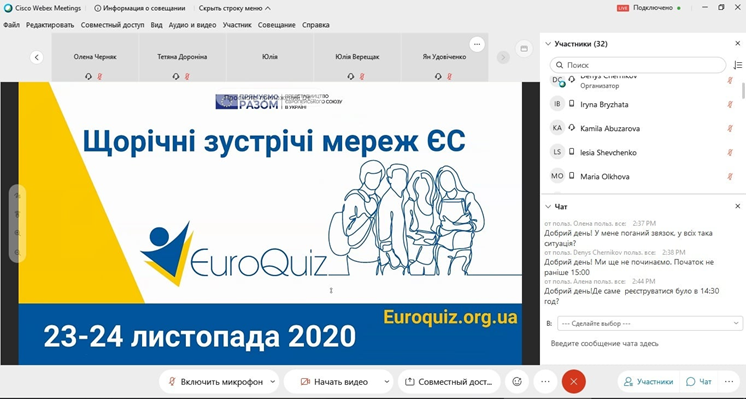The image size is (746, 399).
Task: Open ellipsis menu on Ян Удовіченко thumbnail
Action: [477, 44]
